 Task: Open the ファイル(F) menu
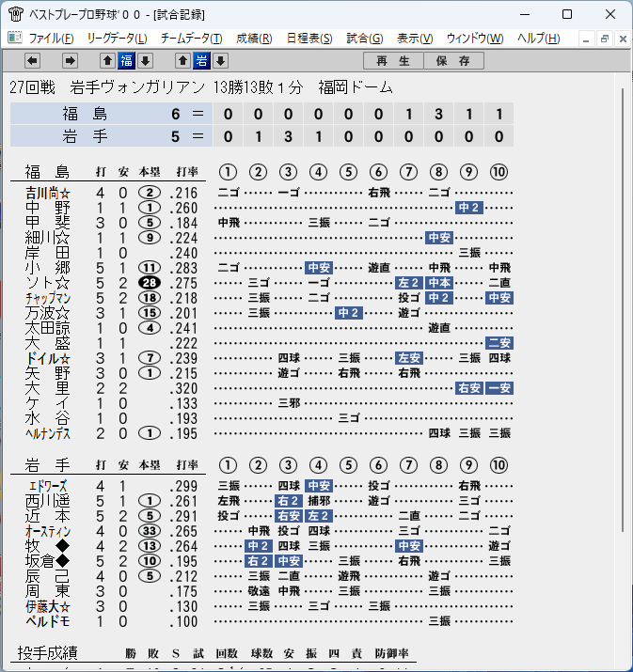point(51,39)
